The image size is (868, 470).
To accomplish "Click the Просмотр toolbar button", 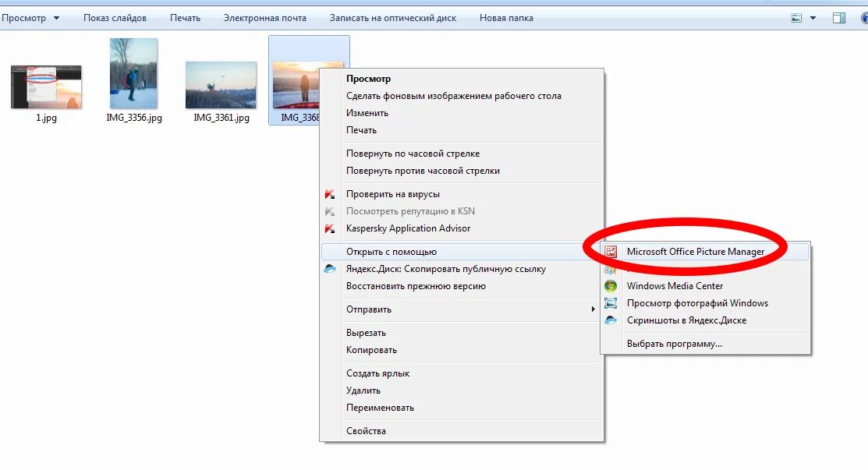I will click(24, 18).
